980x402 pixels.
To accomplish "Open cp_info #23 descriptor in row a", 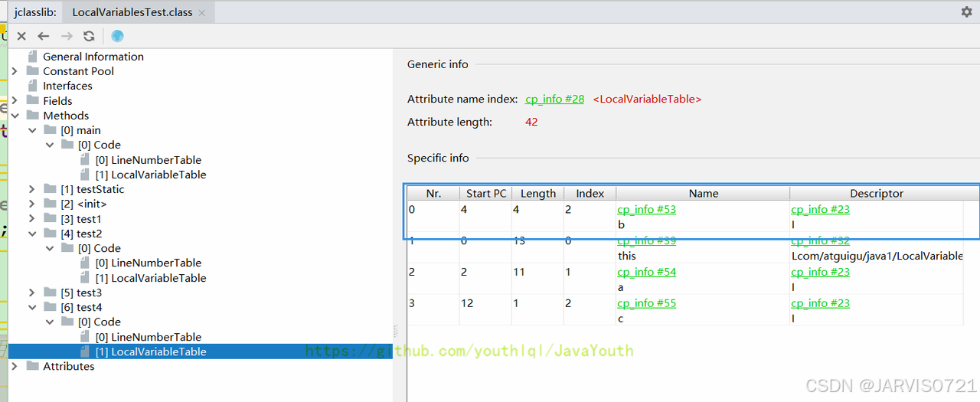I will point(821,272).
